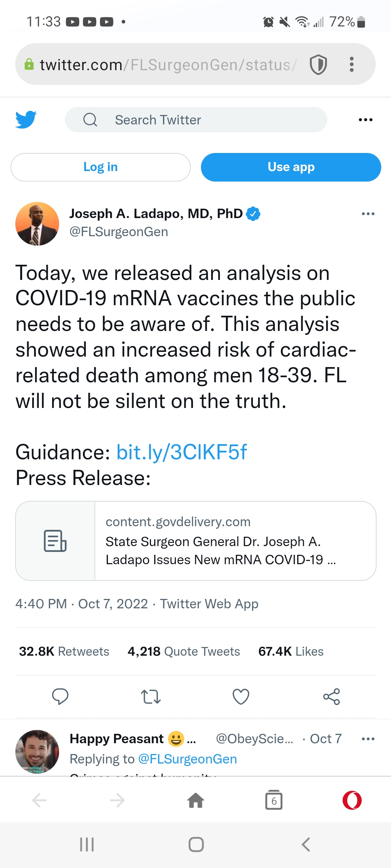Viewport: 391px width, 868px height.
Task: Tap the retweet arrows icon
Action: coord(150,696)
